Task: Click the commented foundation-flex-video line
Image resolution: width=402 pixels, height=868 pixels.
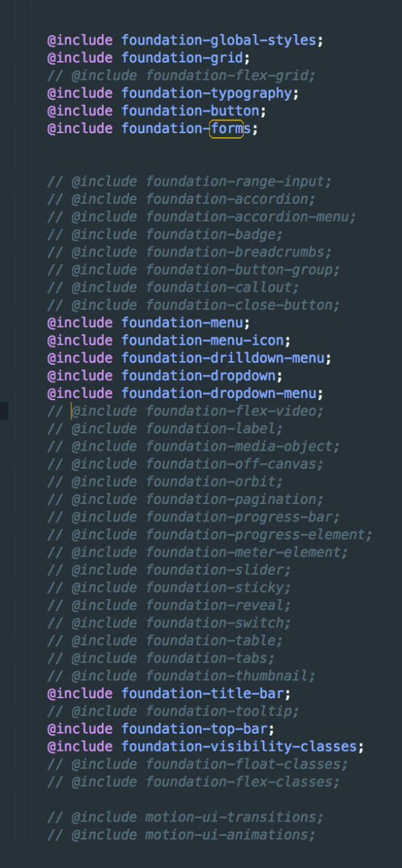Action: coord(186,411)
